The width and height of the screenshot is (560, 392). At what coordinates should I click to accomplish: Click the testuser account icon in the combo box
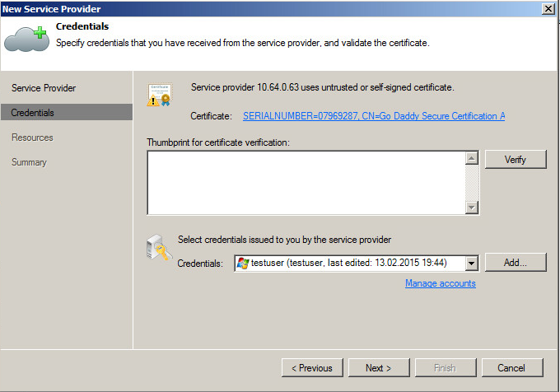point(243,263)
